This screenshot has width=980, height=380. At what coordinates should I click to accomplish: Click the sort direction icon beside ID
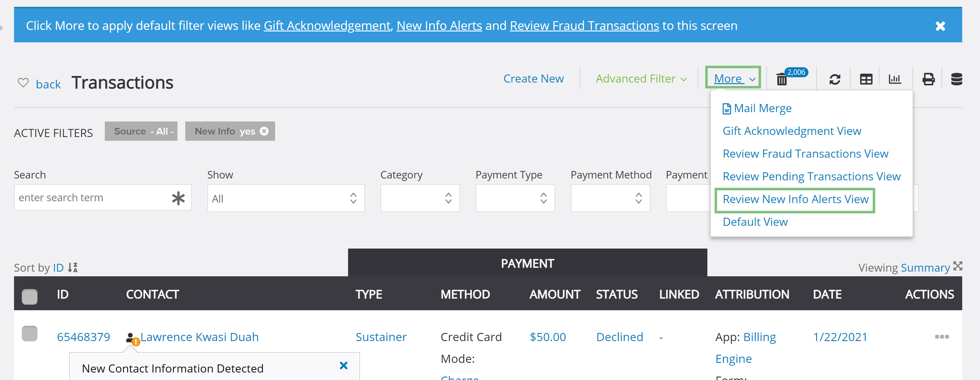click(73, 268)
